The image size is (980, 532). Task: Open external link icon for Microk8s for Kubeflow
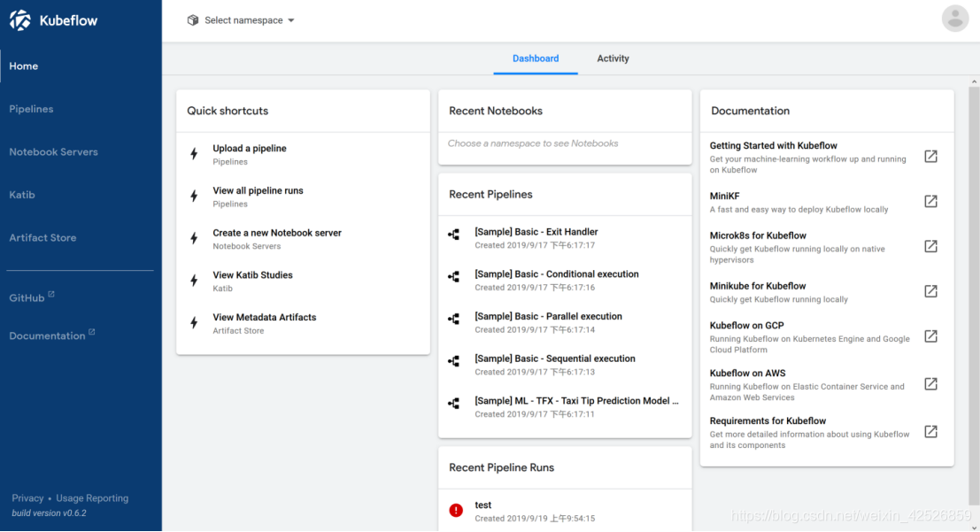point(930,246)
